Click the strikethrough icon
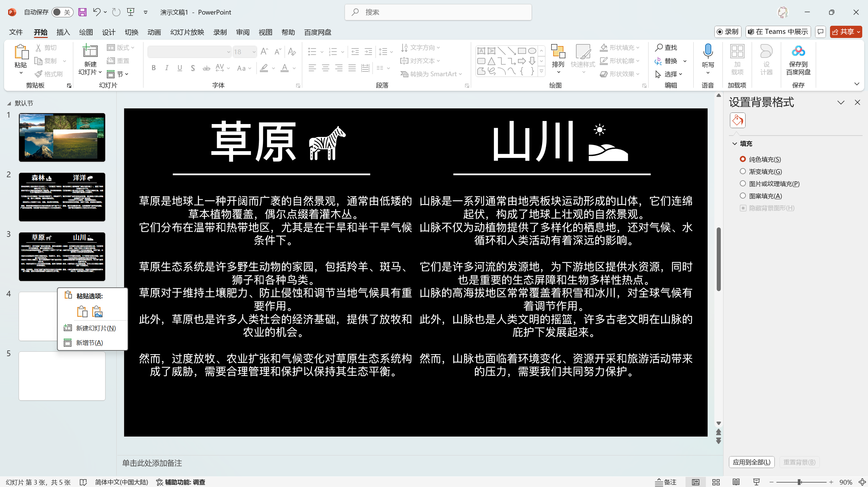Screen dimensions: 868x487 pyautogui.click(x=206, y=68)
